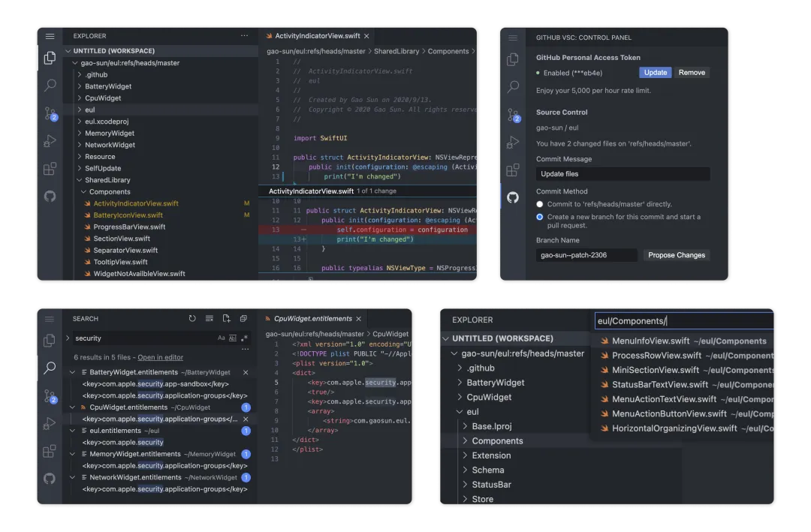811x532 pixels.
Task: Focus the Branch Name field 'gao-sun--patch-2306'
Action: pos(586,255)
